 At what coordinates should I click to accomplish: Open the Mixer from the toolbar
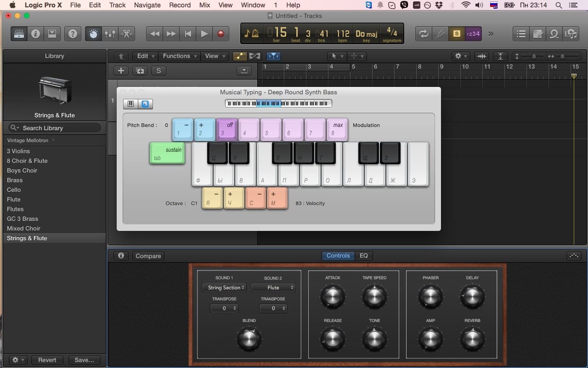[110, 34]
